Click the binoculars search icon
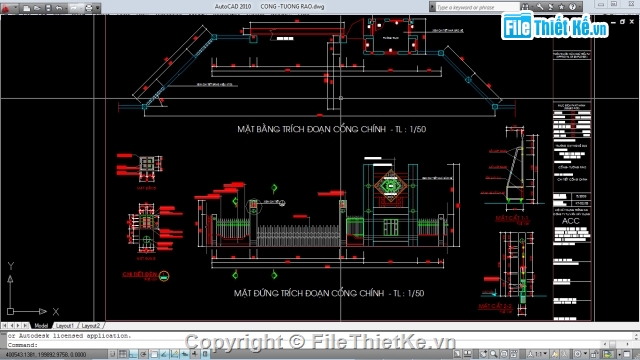This screenshot has width=640, height=360. click(525, 7)
